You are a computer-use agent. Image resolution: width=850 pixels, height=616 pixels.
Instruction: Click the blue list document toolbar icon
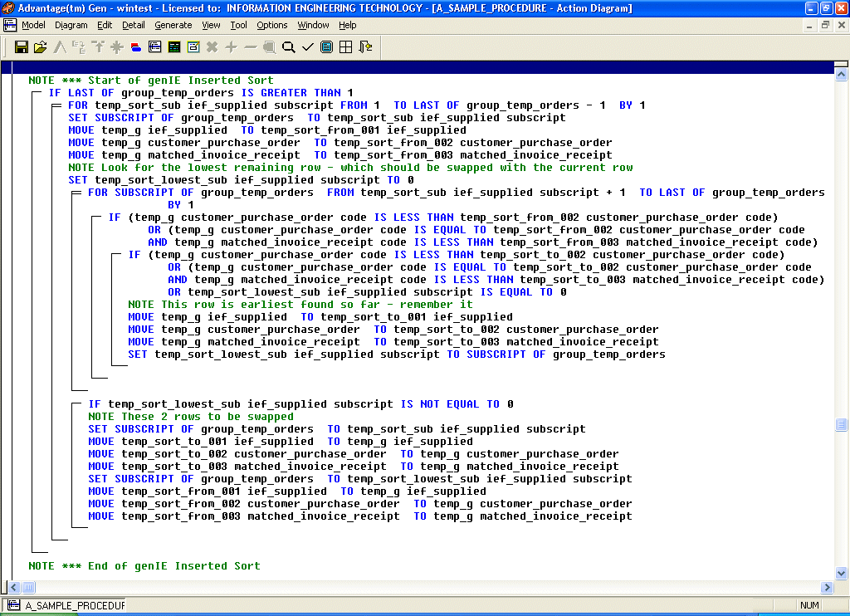[x=326, y=47]
